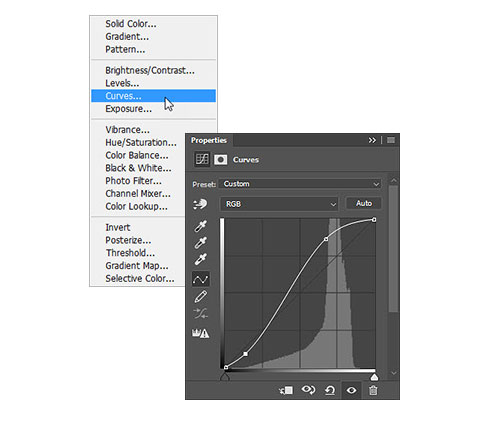Click the view previous state icon
Screen dimensions: 490x427
pyautogui.click(x=308, y=390)
